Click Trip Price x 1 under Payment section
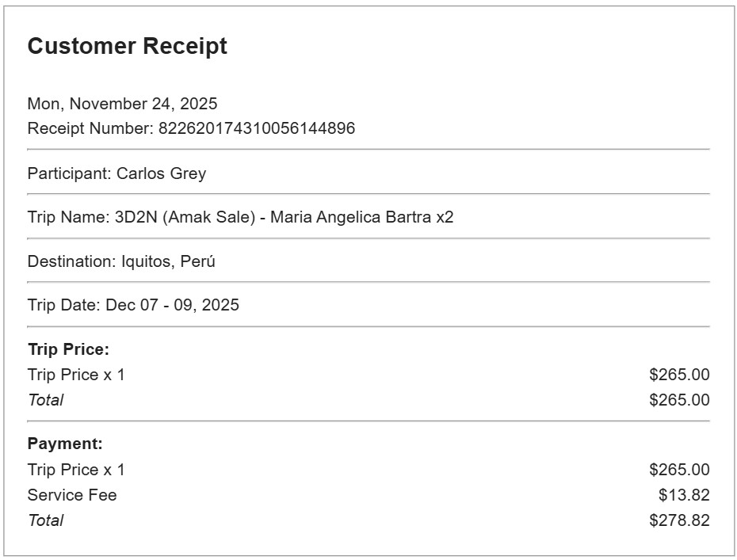 [x=76, y=470]
